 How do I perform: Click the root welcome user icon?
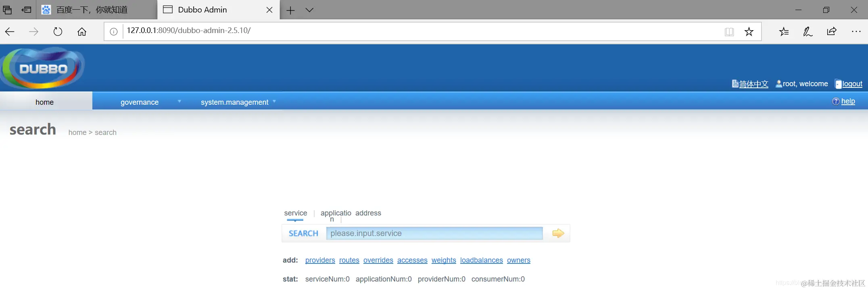(779, 84)
